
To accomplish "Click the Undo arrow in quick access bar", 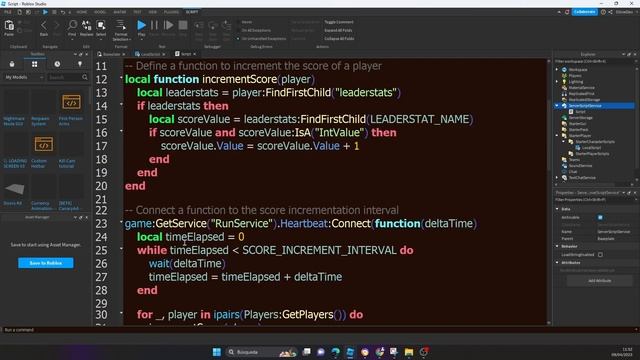I will pyautogui.click(x=63, y=12).
